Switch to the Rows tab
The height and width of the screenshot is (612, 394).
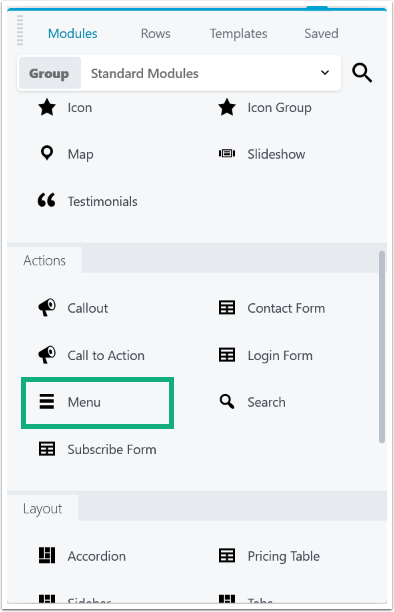[x=155, y=34]
